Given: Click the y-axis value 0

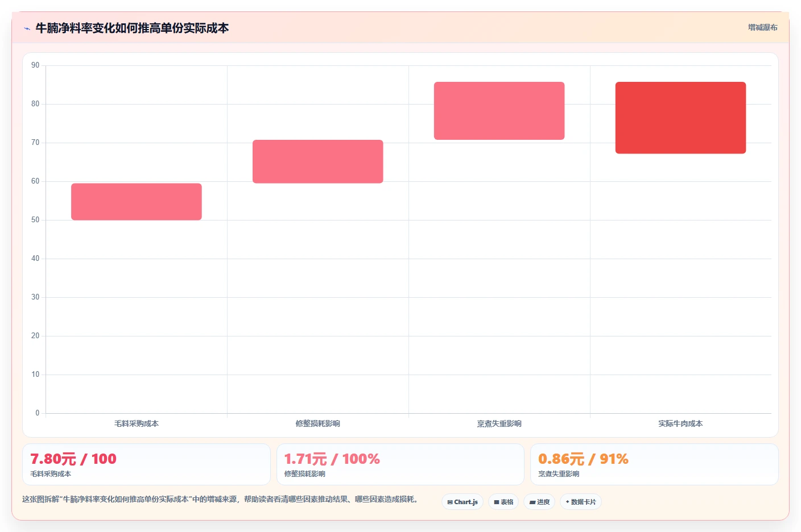Looking at the screenshot, I should click(x=38, y=413).
